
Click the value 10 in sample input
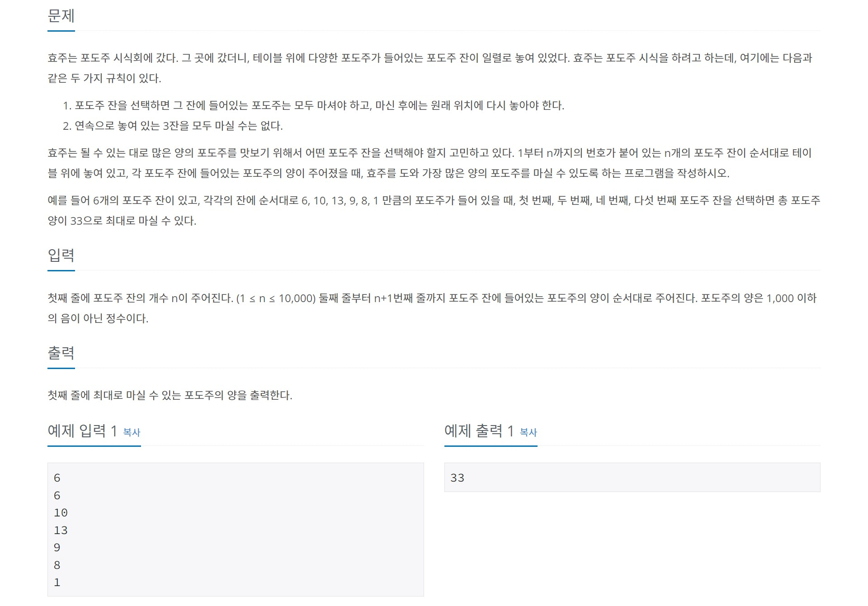(x=61, y=513)
